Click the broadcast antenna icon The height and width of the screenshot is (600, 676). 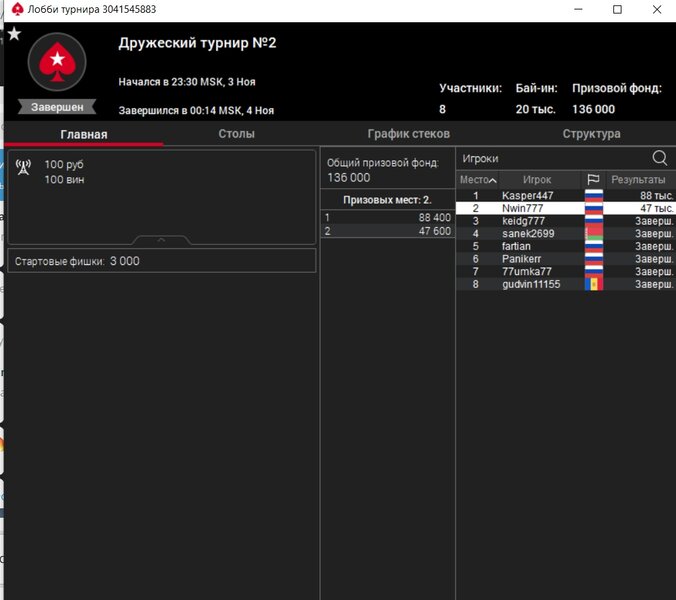24,167
